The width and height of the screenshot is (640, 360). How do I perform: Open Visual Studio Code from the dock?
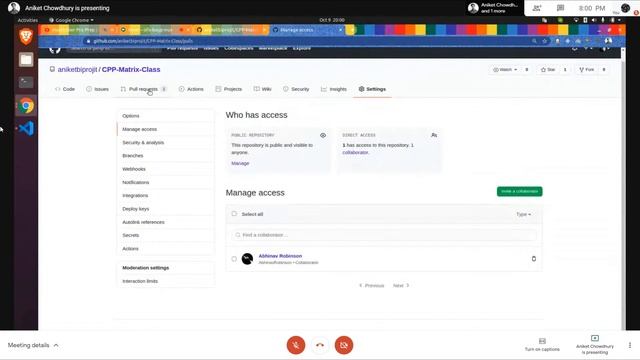coord(26,129)
